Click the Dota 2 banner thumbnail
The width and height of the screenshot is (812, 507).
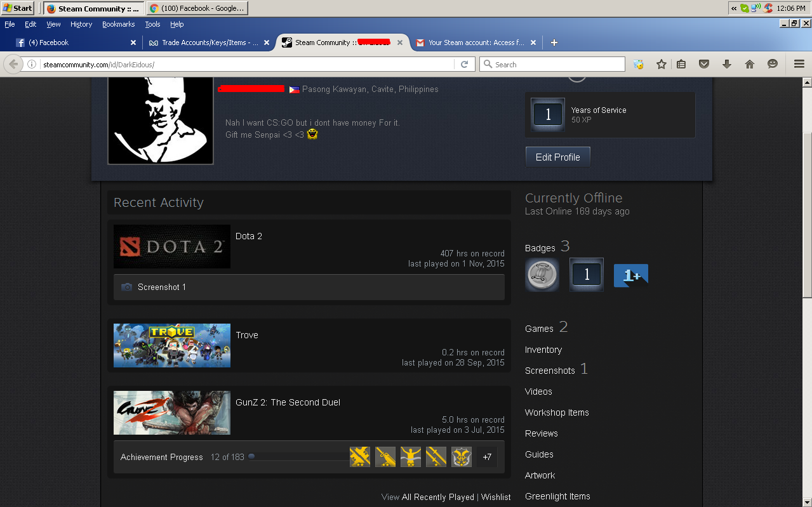tap(172, 246)
